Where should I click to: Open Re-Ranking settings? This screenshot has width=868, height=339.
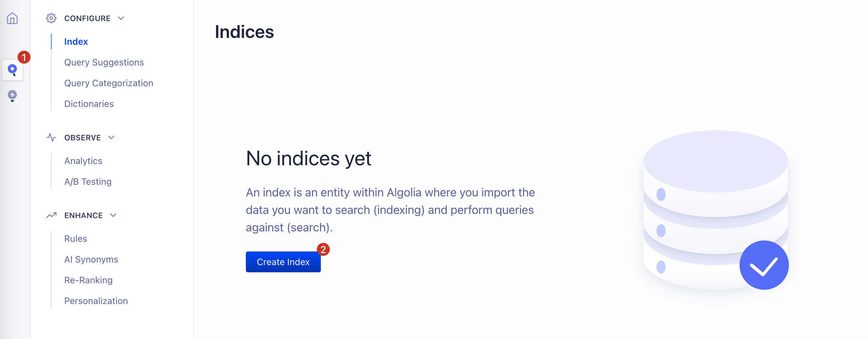(88, 280)
